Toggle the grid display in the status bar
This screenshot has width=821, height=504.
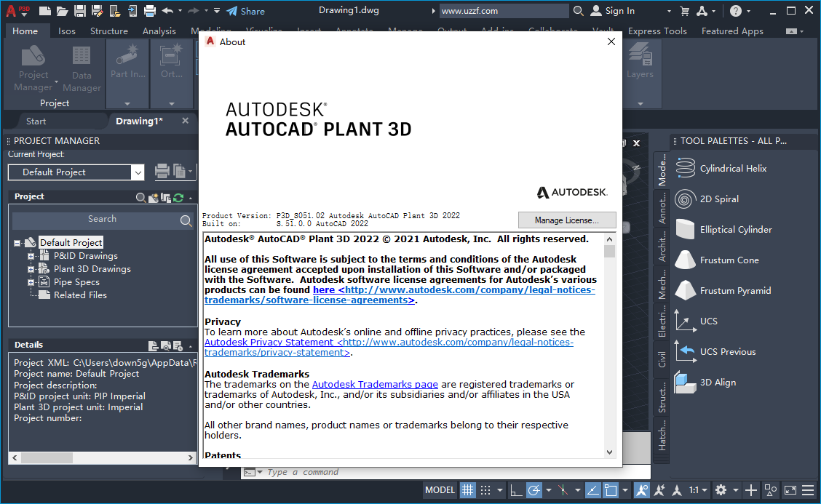tap(467, 489)
